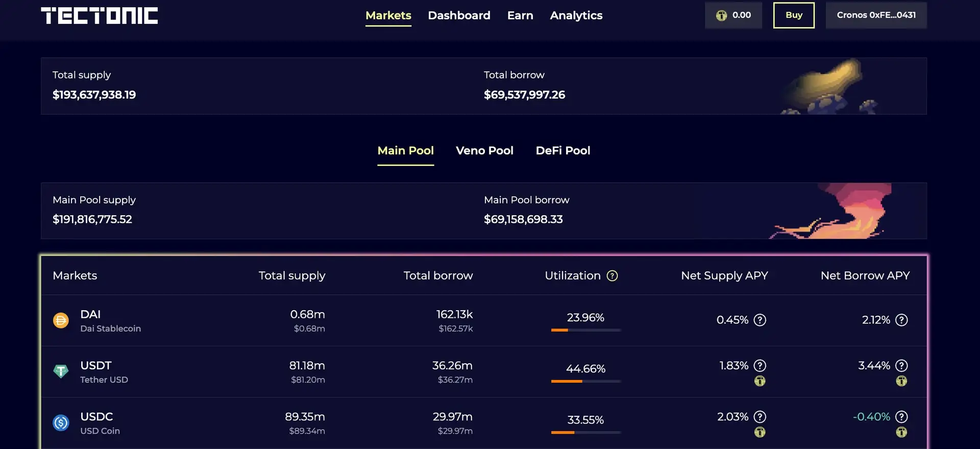This screenshot has height=449, width=980.
Task: Go to the Analytics page
Action: (x=576, y=15)
